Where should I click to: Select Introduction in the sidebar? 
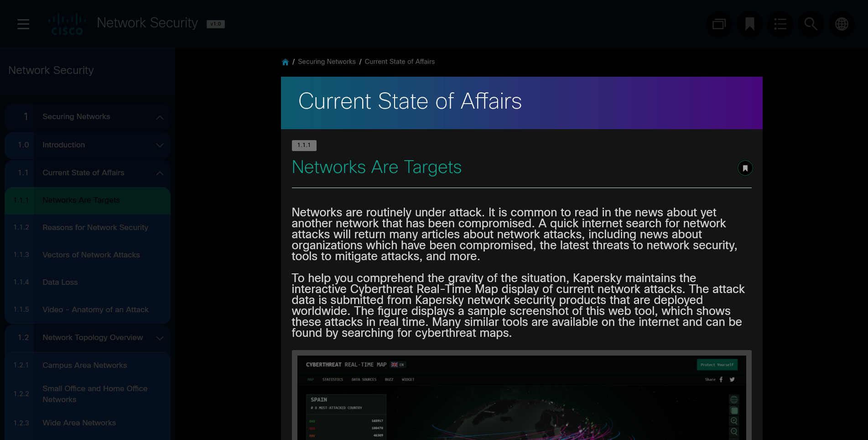click(x=88, y=145)
